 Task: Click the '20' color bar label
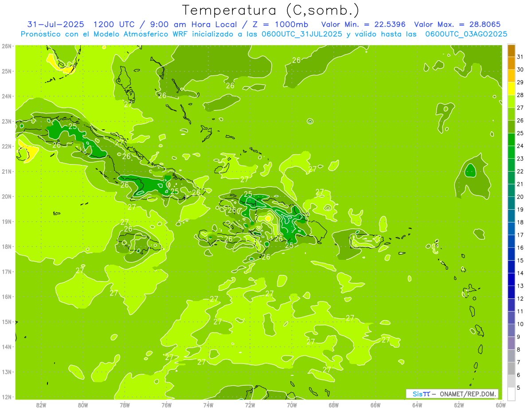(x=520, y=196)
